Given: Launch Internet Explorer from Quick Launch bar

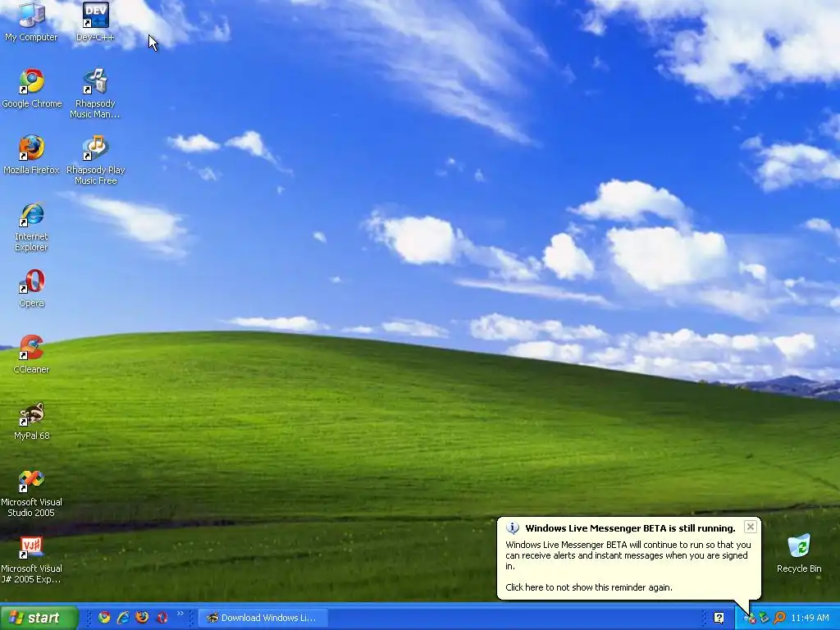Looking at the screenshot, I should 123,618.
